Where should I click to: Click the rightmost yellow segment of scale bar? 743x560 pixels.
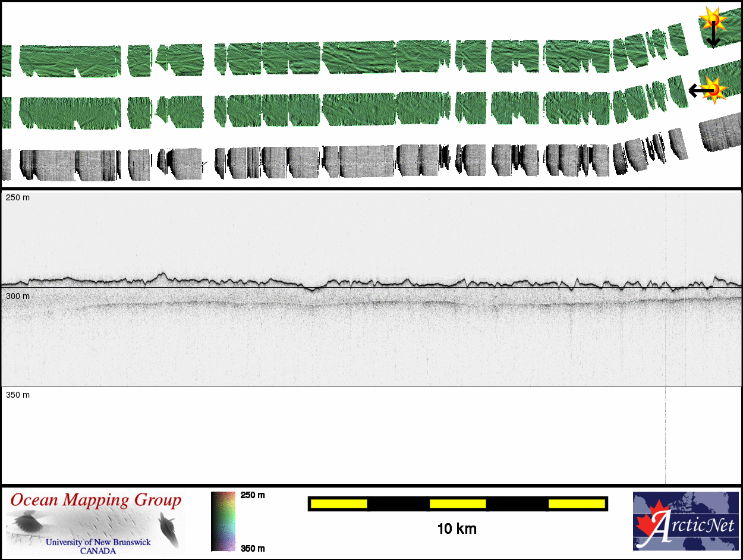pos(576,504)
